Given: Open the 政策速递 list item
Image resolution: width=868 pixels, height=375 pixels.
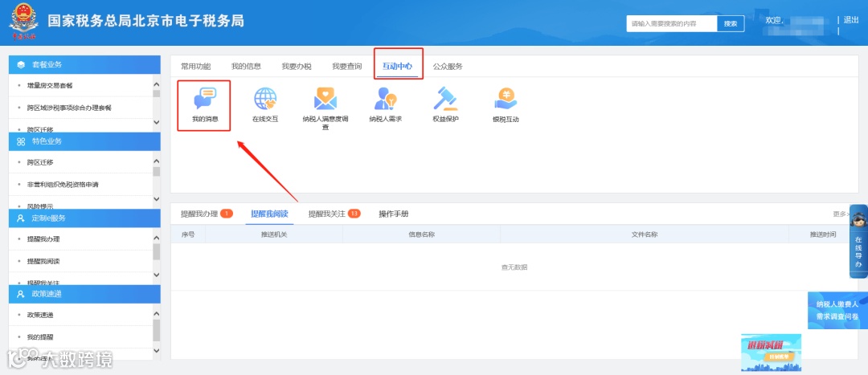Looking at the screenshot, I should click(40, 316).
